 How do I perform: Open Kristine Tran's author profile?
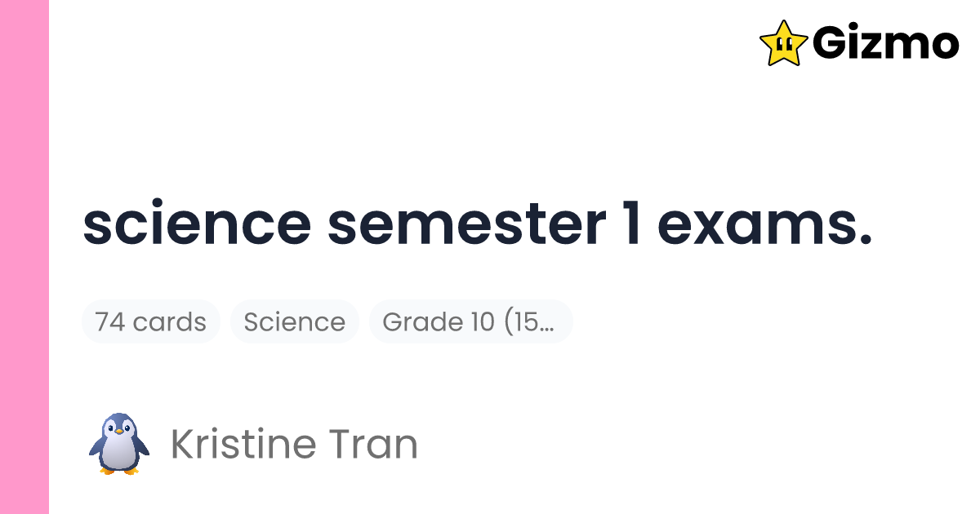(x=294, y=445)
